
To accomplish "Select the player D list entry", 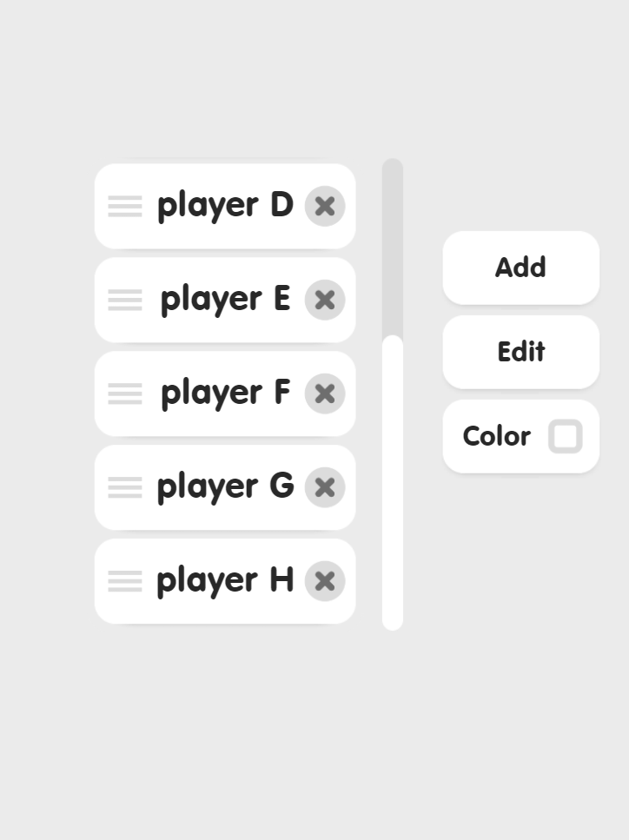I will click(225, 206).
